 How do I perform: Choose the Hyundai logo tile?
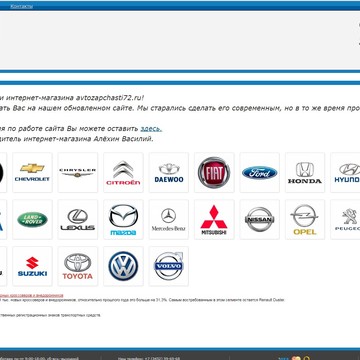tap(345, 172)
